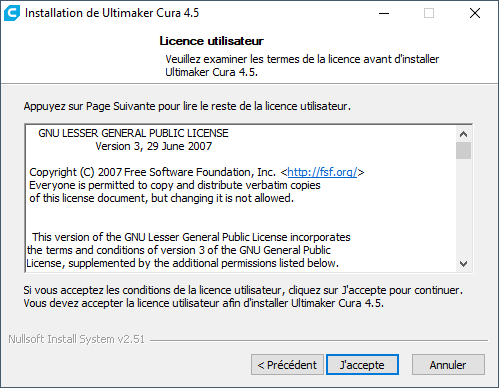Click the license scrollbar down arrow
The width and height of the screenshot is (499, 388).
tap(463, 264)
